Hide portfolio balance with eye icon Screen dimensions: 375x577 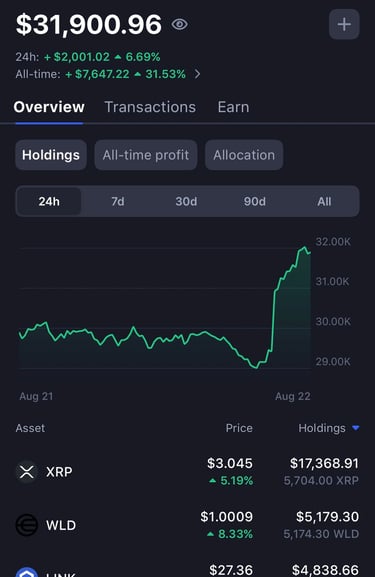180,25
